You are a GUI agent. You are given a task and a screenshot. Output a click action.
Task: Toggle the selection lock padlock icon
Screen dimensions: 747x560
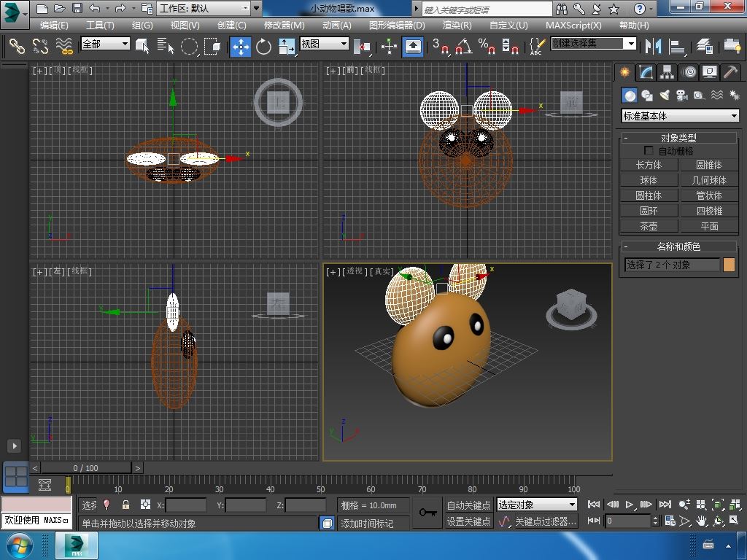click(125, 505)
